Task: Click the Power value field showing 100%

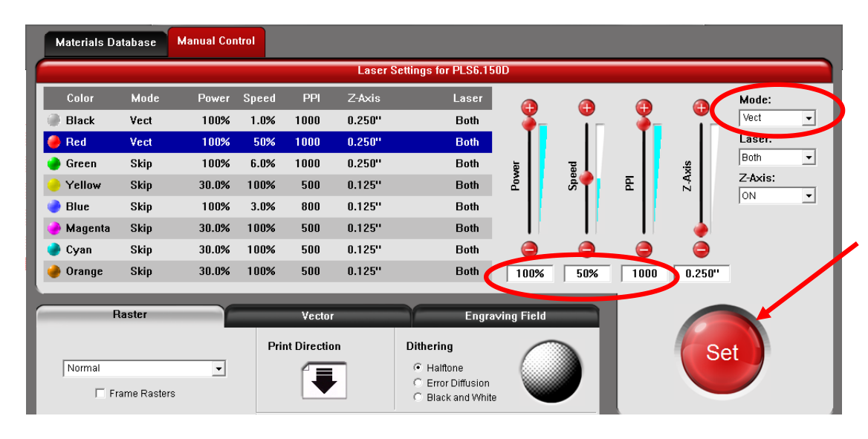Action: 530,273
